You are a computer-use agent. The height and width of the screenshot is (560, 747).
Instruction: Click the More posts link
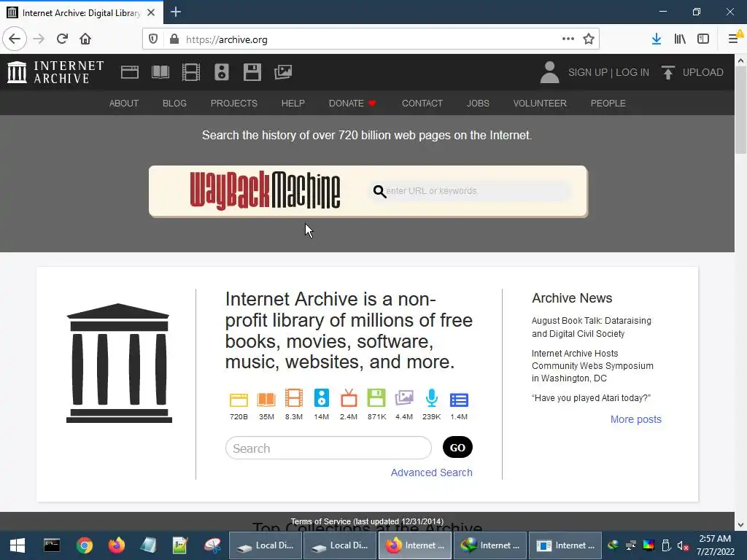[636, 419]
